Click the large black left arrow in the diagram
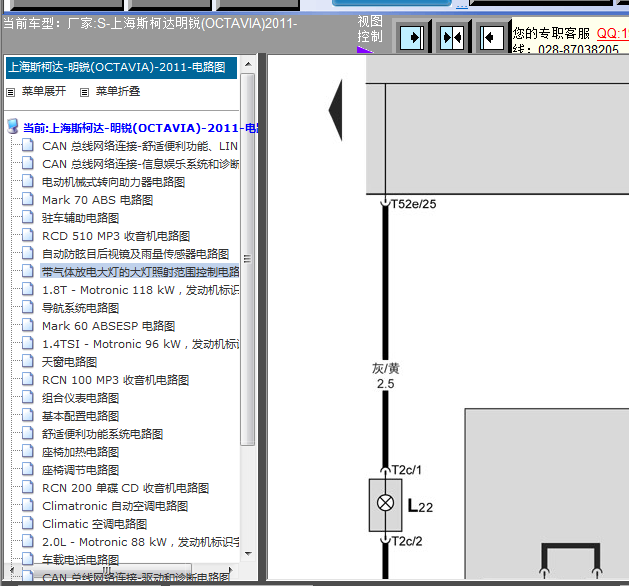This screenshot has height=586, width=629. click(336, 110)
